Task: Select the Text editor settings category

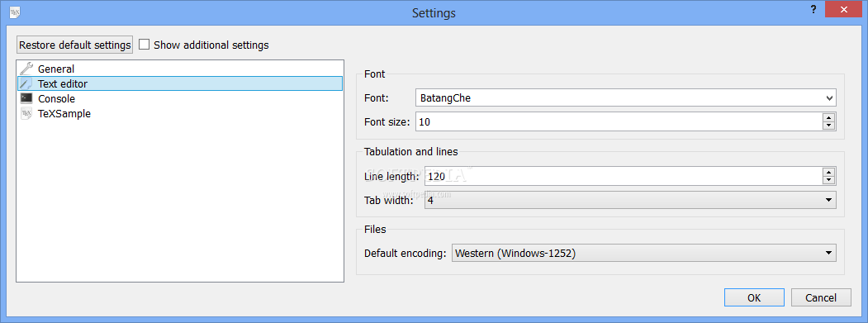Action: coord(180,83)
